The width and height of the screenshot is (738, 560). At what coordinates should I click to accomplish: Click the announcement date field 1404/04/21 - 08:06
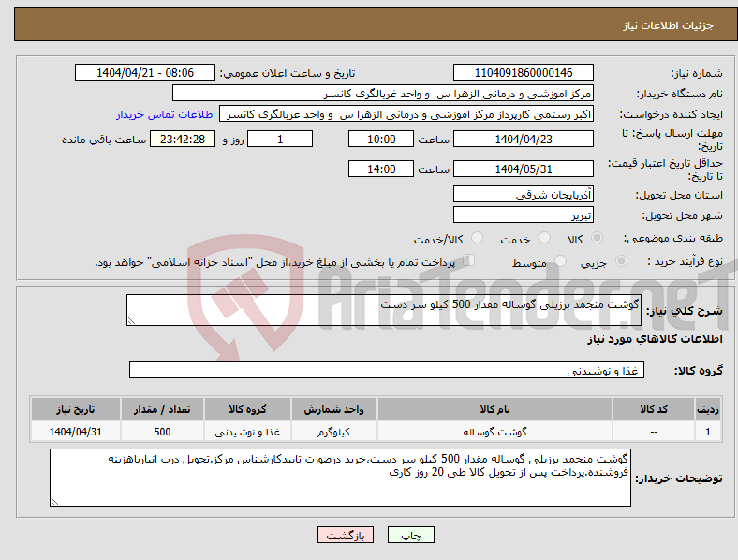(x=145, y=72)
